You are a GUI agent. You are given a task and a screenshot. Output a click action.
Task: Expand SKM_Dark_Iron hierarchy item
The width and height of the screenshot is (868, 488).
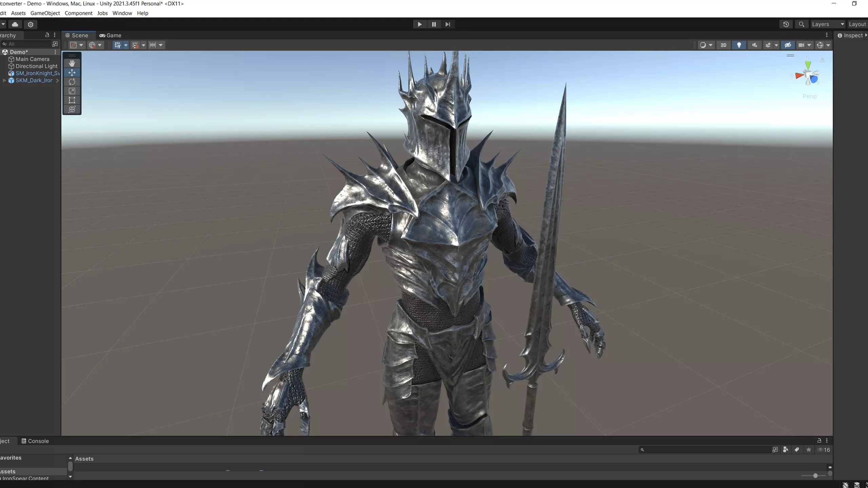click(4, 80)
